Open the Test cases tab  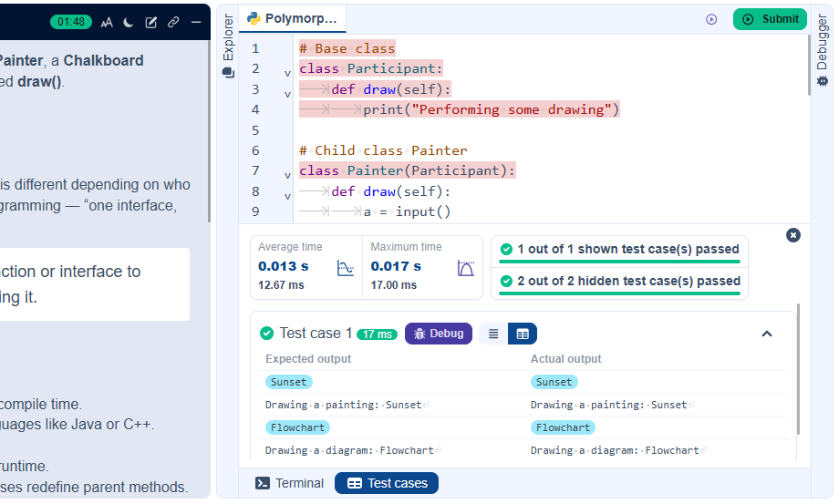coord(387,483)
